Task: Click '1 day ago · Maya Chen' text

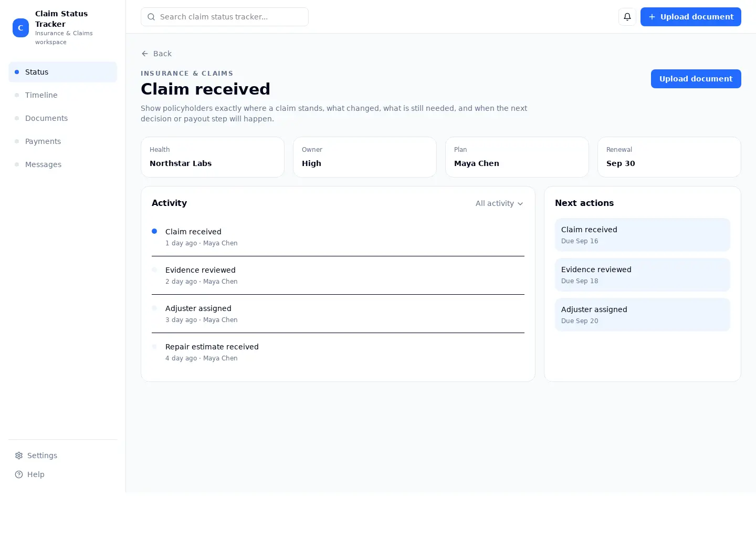Action: click(202, 243)
